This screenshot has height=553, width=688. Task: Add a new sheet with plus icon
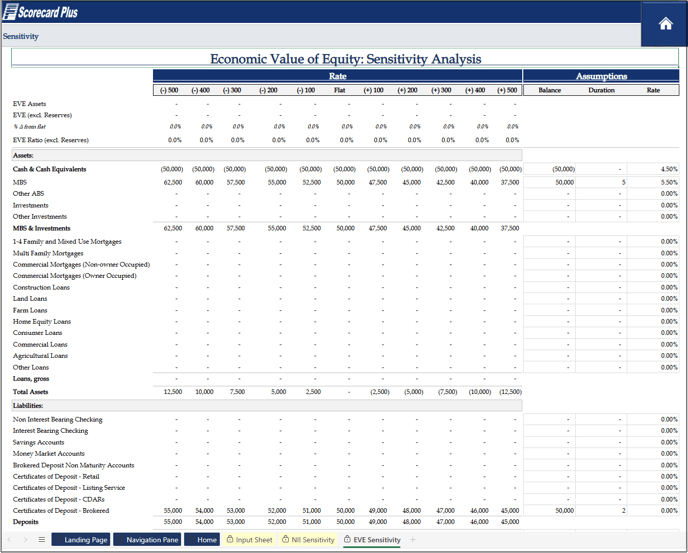(x=412, y=539)
